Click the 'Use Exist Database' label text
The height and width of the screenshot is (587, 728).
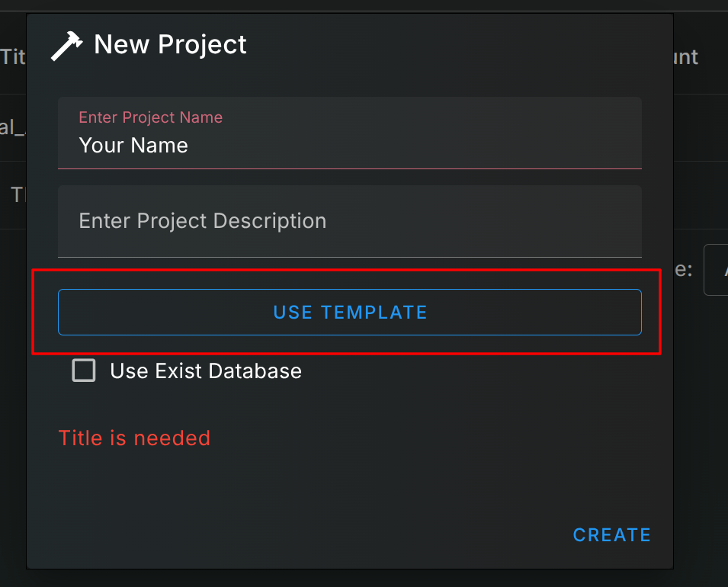click(x=206, y=371)
